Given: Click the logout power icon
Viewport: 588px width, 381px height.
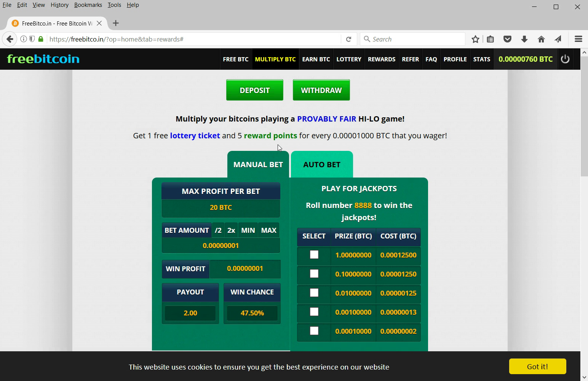Looking at the screenshot, I should click(x=565, y=59).
